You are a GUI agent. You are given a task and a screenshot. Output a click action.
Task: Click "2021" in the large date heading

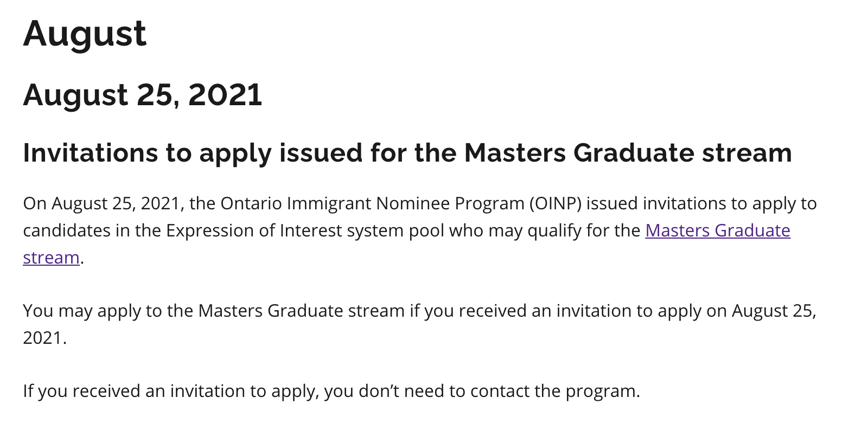tap(225, 95)
